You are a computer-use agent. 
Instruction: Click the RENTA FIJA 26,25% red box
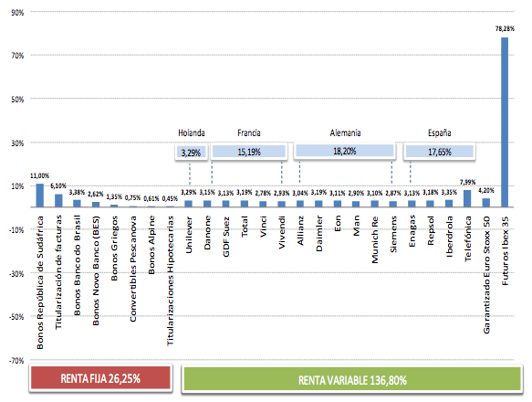coord(100,378)
